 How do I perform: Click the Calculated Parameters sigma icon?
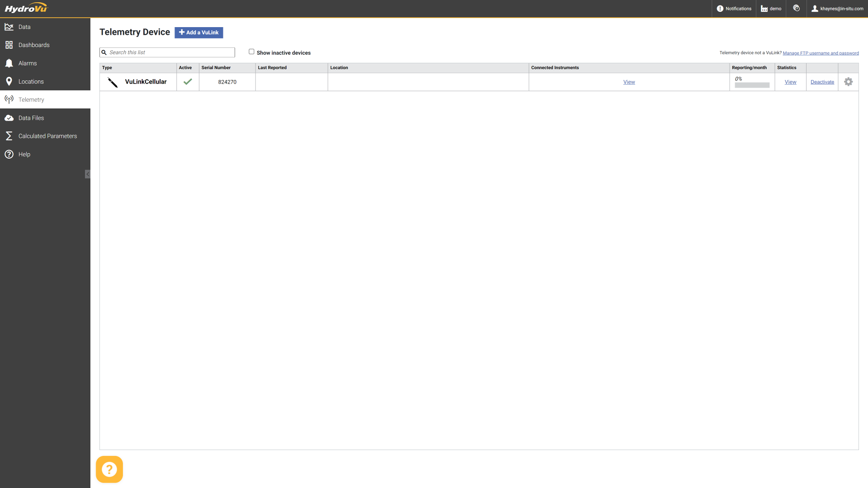point(9,136)
